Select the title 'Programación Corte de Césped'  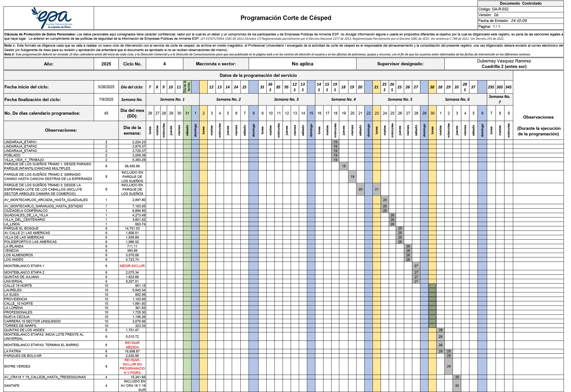coord(285,18)
